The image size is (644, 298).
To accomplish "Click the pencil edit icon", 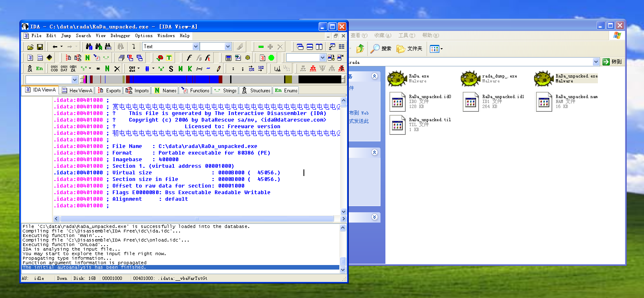I will click(219, 68).
